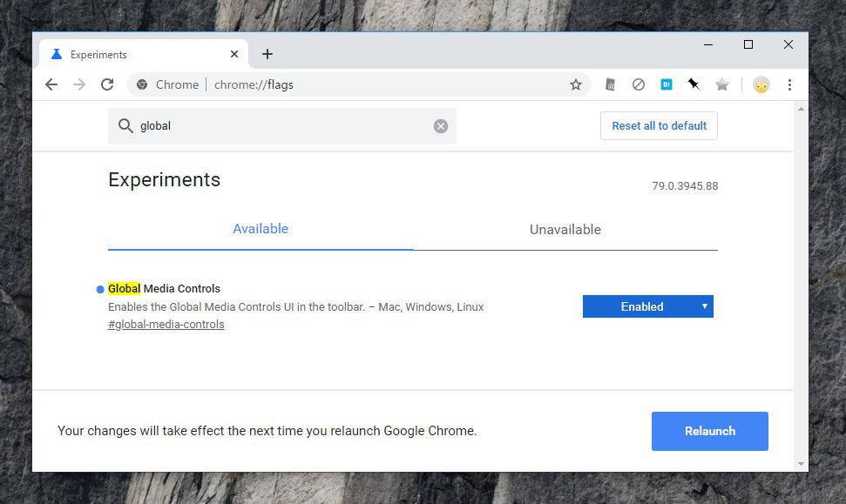
Task: Reload the chrome://flags page
Action: pos(107,84)
